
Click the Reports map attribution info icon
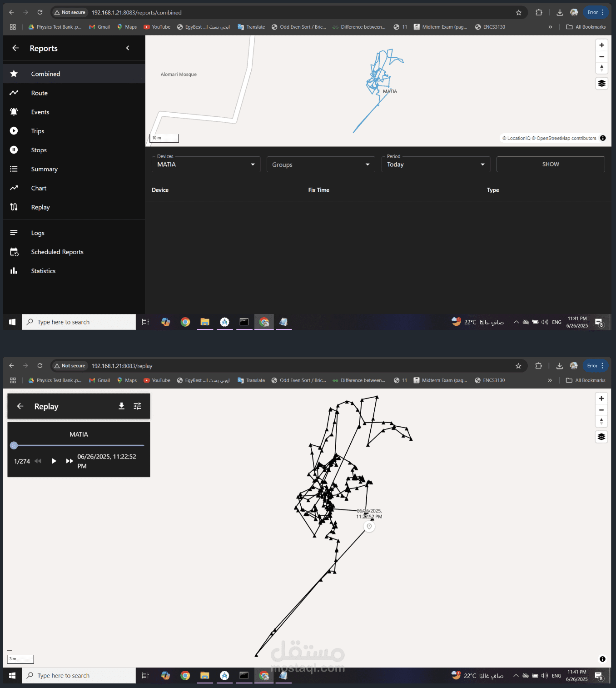603,138
